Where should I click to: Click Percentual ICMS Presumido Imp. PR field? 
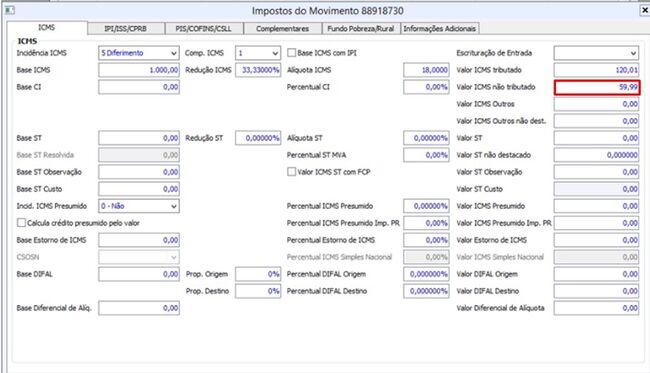coord(426,223)
